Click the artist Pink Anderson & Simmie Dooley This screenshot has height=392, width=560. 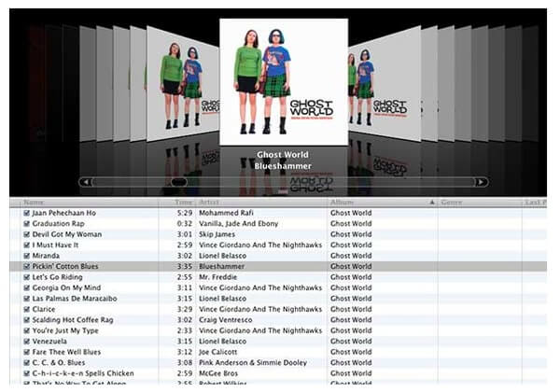pos(253,363)
